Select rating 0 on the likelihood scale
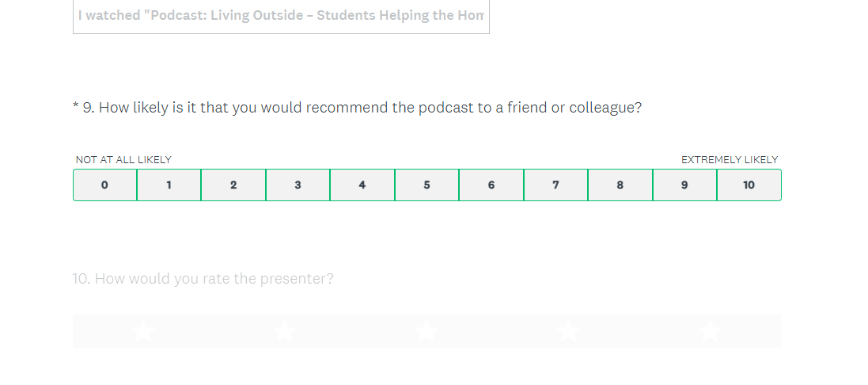868x385 pixels. tap(104, 185)
